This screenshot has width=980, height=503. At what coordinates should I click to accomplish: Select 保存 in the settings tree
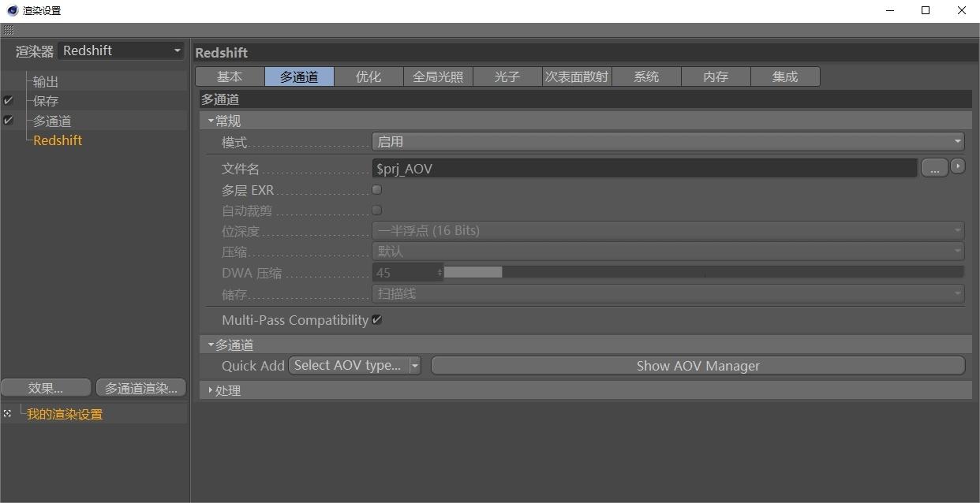pos(46,101)
